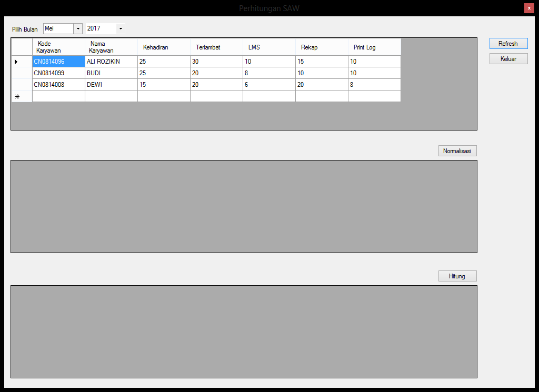Select BUDI's Kehadiran cell

164,73
